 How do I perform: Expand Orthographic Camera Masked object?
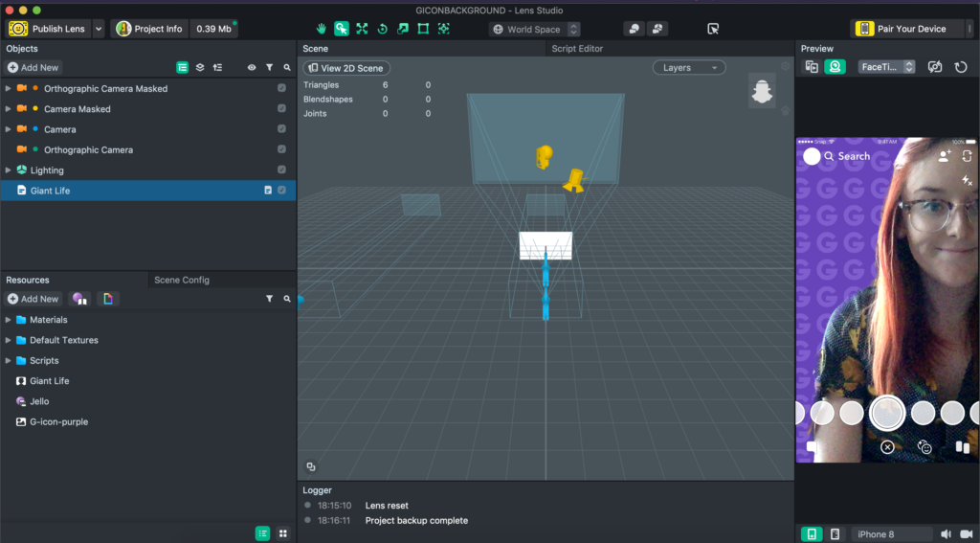8,88
